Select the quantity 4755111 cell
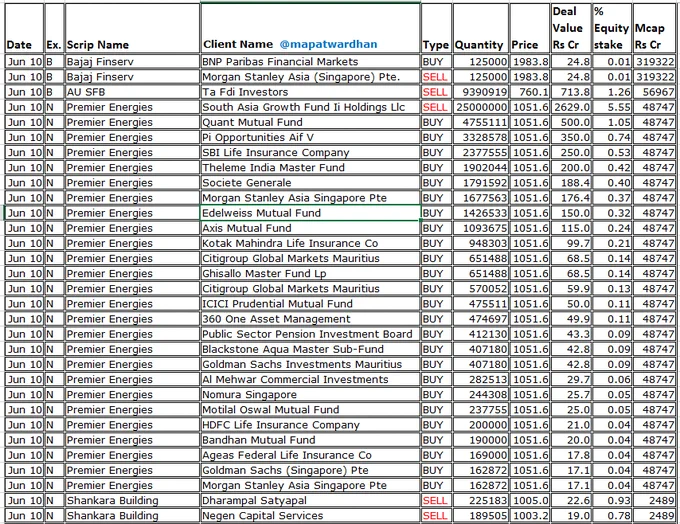Image resolution: width=680 pixels, height=524 pixels. point(481,122)
